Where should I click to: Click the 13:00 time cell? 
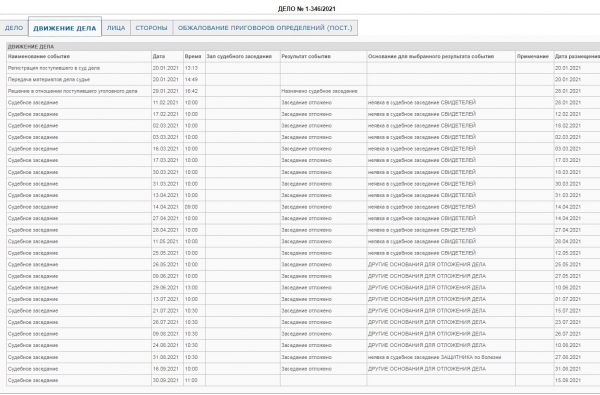191,287
